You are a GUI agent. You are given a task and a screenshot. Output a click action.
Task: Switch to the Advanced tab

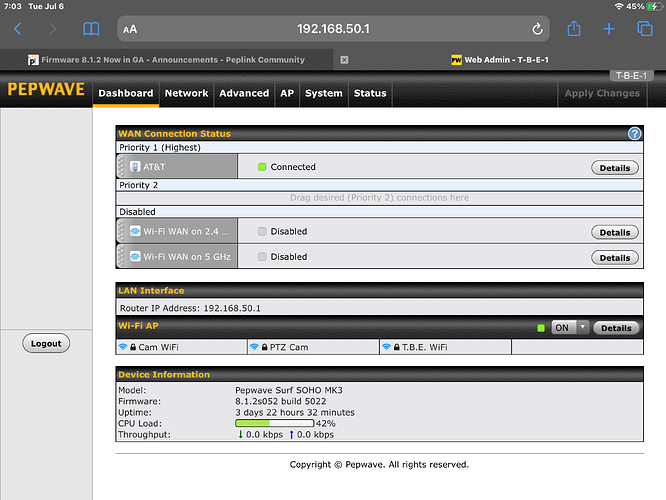(x=244, y=93)
